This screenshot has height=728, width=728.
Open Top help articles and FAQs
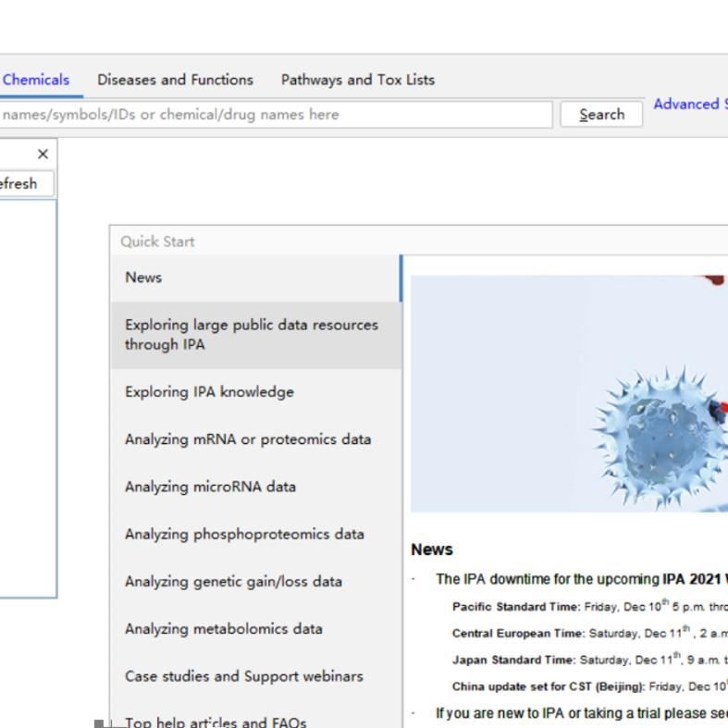pyautogui.click(x=256, y=717)
